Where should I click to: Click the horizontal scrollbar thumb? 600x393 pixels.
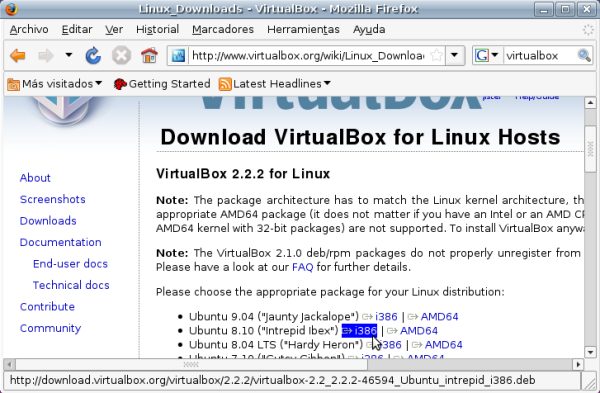(191, 365)
